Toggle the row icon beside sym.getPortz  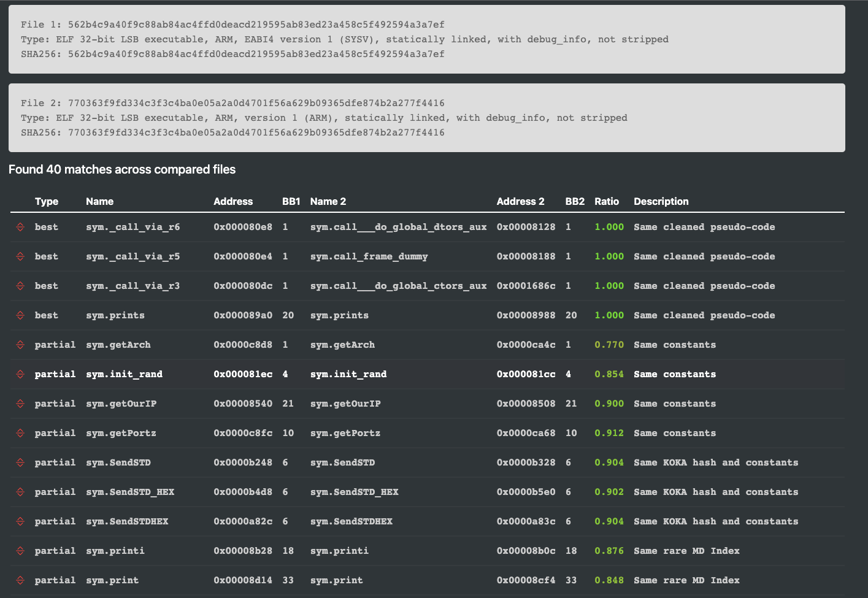point(20,433)
